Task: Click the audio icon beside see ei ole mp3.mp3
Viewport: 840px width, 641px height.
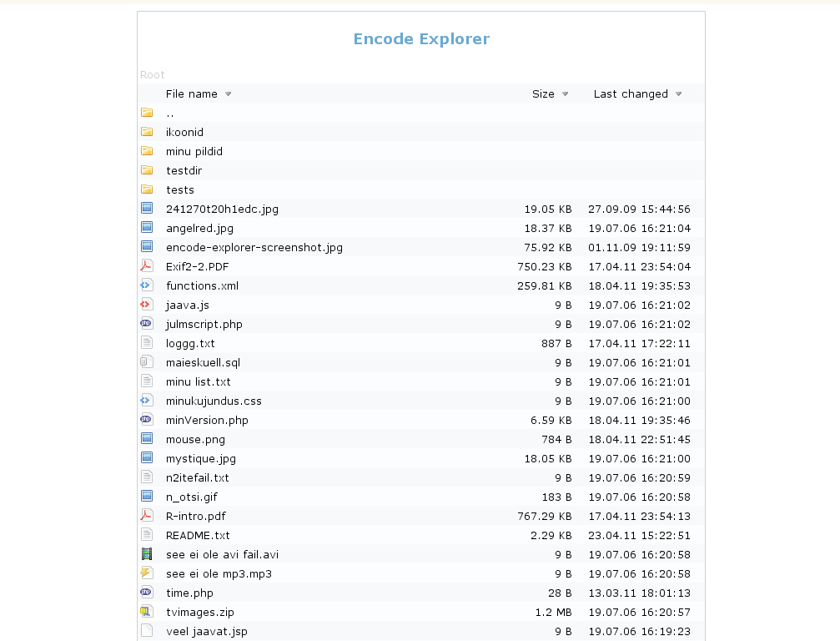Action: pos(147,573)
